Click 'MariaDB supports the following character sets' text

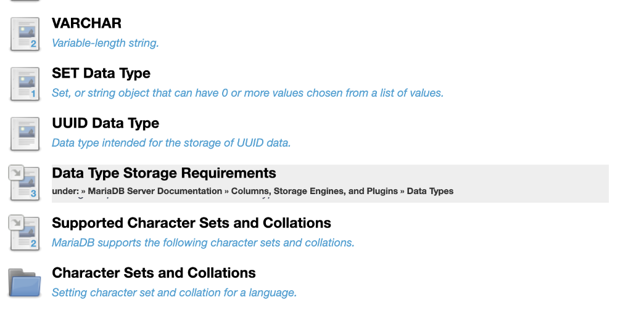point(203,243)
